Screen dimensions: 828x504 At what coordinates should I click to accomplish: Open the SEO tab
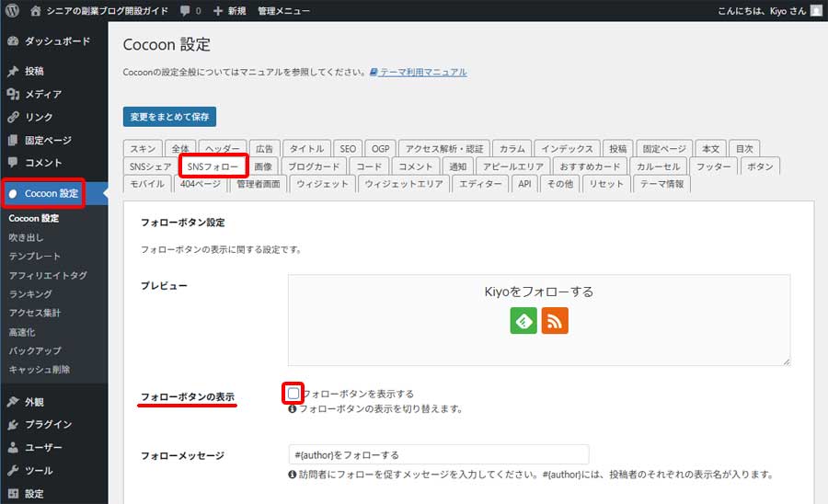click(348, 149)
